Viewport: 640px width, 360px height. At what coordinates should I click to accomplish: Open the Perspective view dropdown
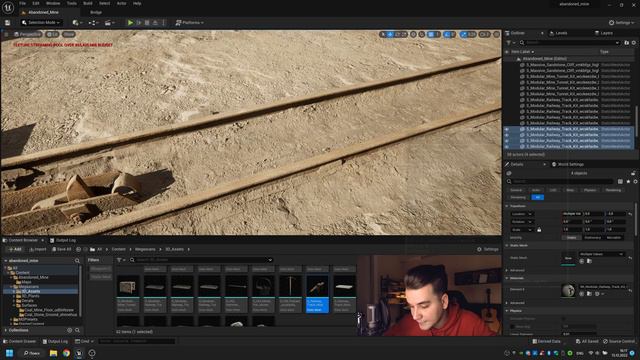(x=27, y=34)
